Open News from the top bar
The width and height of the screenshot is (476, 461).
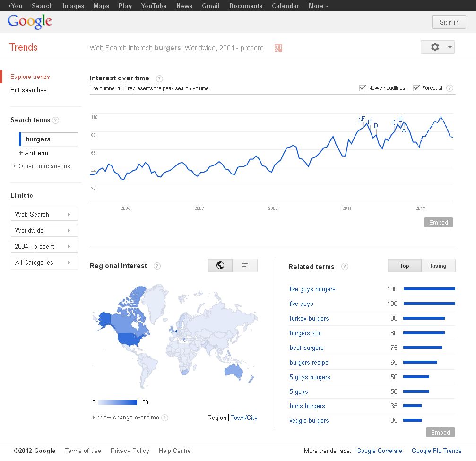click(x=184, y=6)
